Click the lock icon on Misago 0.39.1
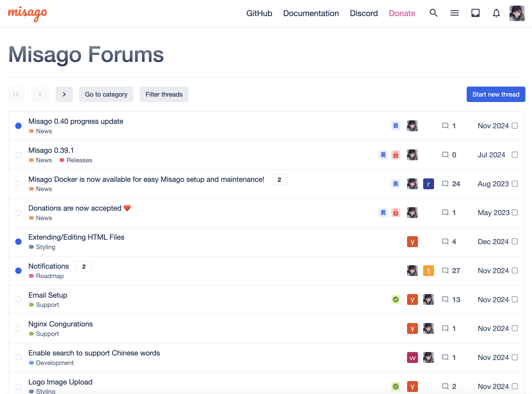Image resolution: width=532 pixels, height=394 pixels. point(395,155)
